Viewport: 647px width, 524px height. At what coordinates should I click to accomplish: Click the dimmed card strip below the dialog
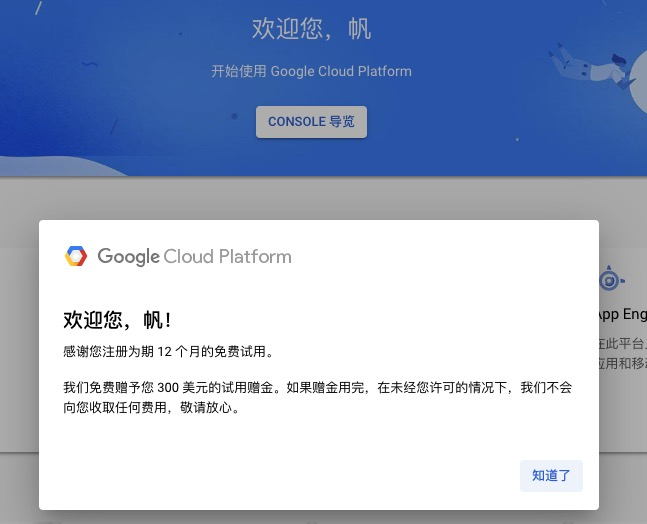pyautogui.click(x=320, y=517)
